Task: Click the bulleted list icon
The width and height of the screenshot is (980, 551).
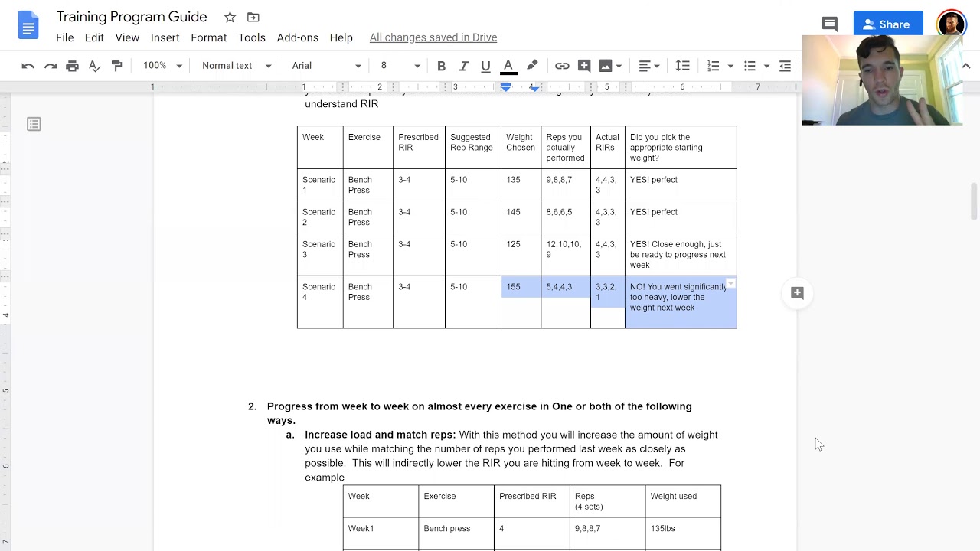Action: 750,66
